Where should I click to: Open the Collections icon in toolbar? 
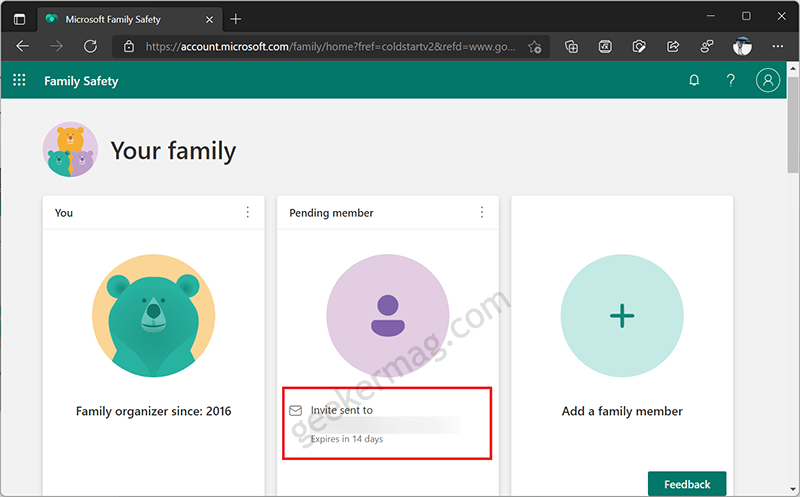click(x=571, y=46)
